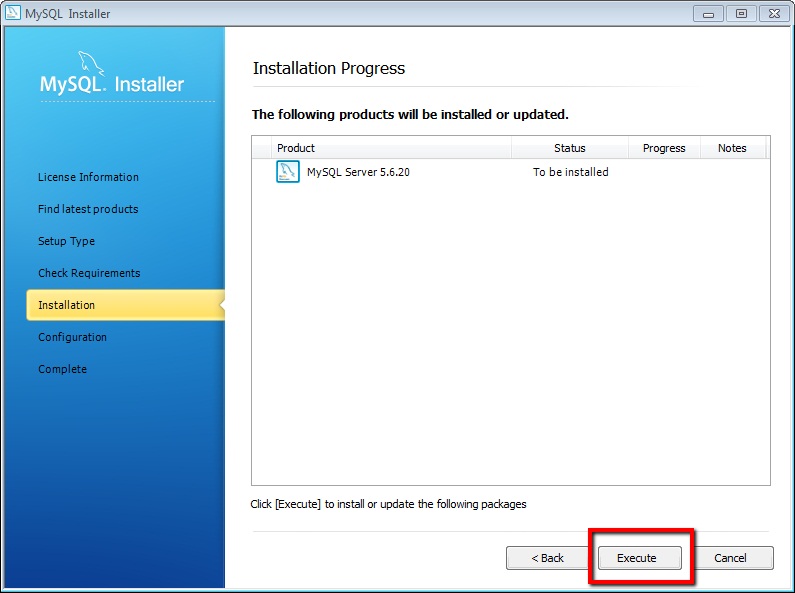Select the highlighted Installation step

tap(125, 305)
